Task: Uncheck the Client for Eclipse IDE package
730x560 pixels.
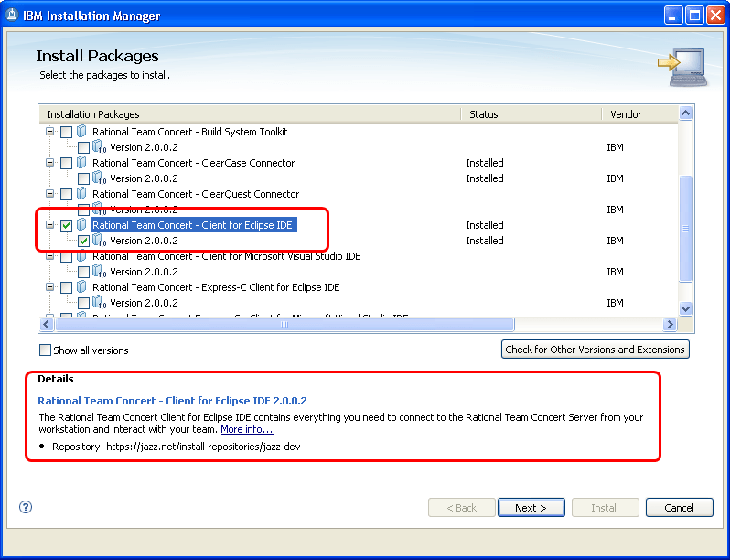Action: click(66, 225)
